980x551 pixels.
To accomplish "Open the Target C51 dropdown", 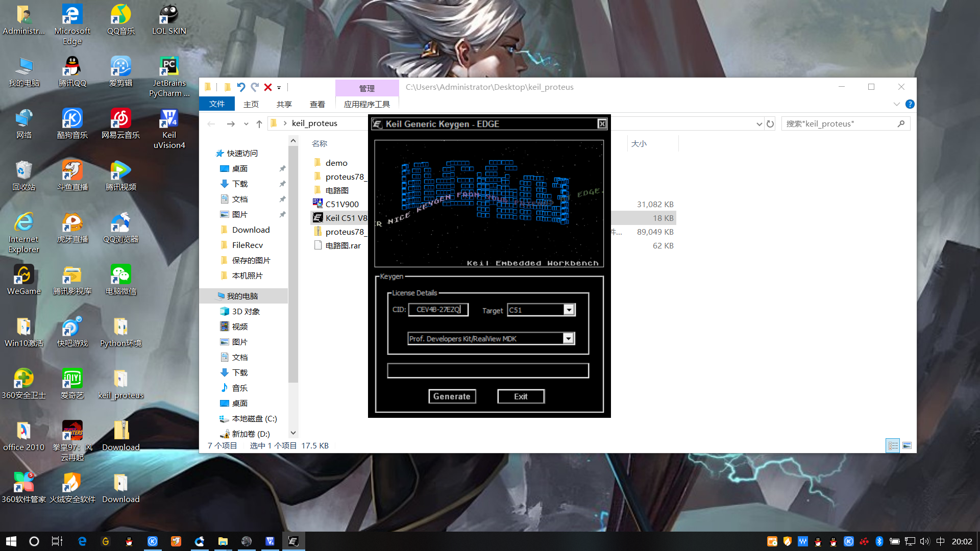I will tap(569, 310).
